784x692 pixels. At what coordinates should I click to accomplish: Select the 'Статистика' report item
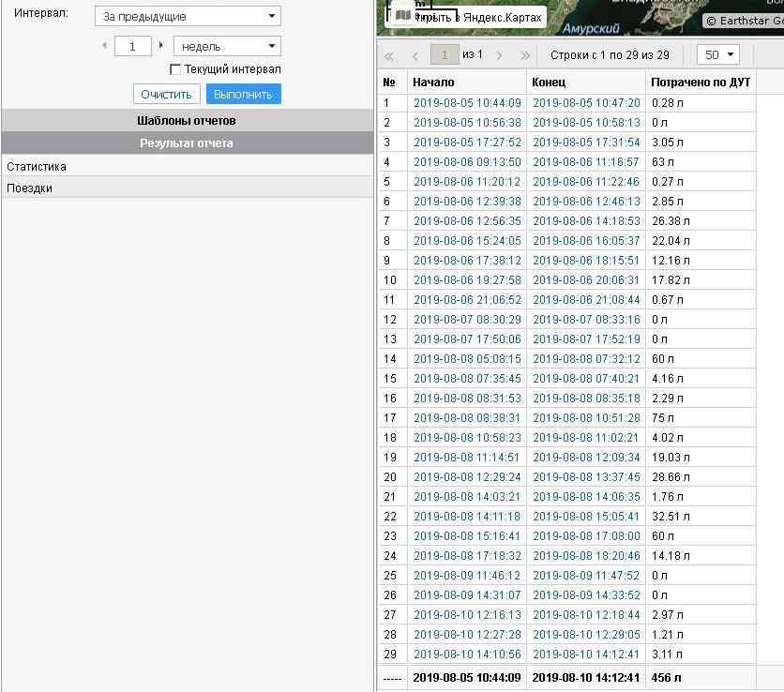pos(37,166)
